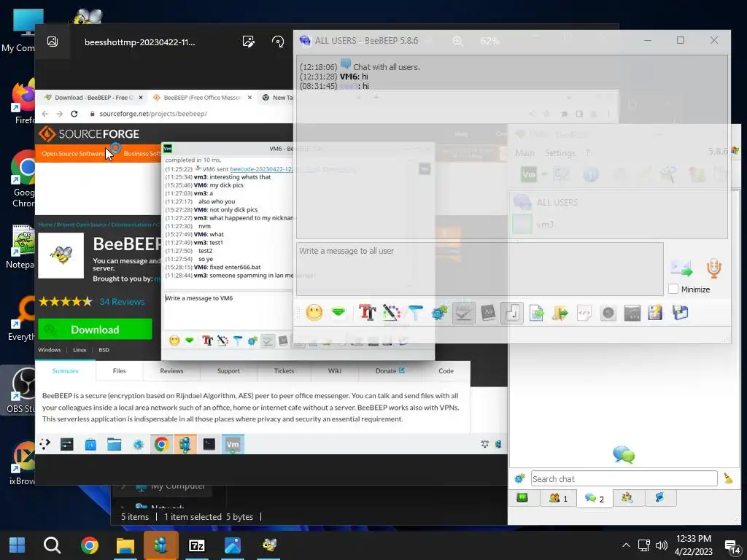Check the Minimize checkbox
This screenshot has width=747, height=560.
pyautogui.click(x=673, y=289)
